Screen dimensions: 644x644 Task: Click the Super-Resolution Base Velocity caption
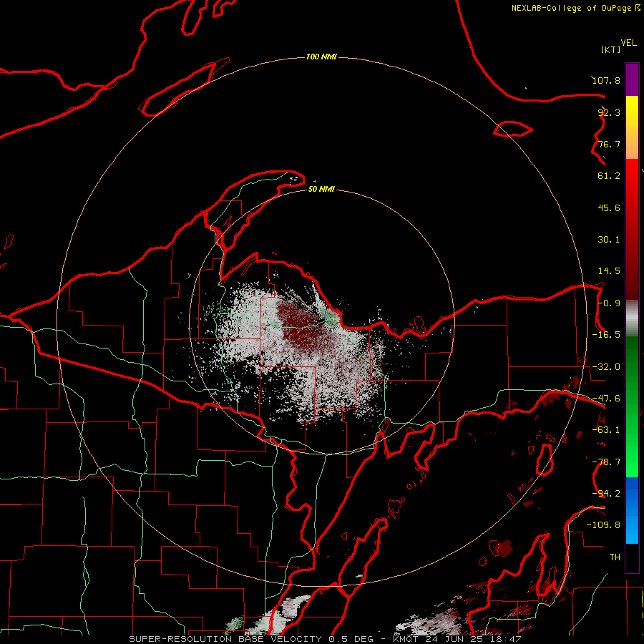coord(326,639)
